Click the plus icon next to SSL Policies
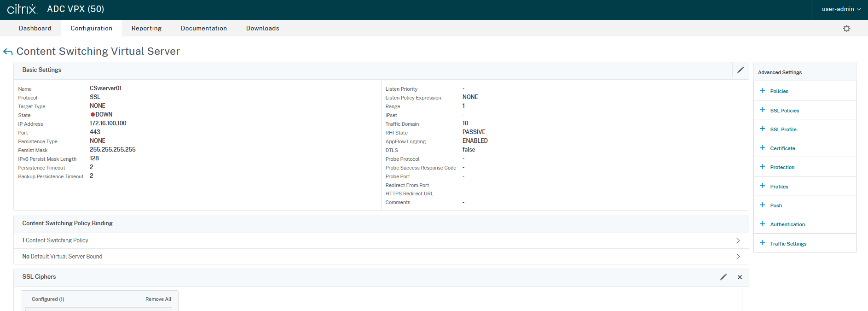This screenshot has width=868, height=311. click(762, 110)
